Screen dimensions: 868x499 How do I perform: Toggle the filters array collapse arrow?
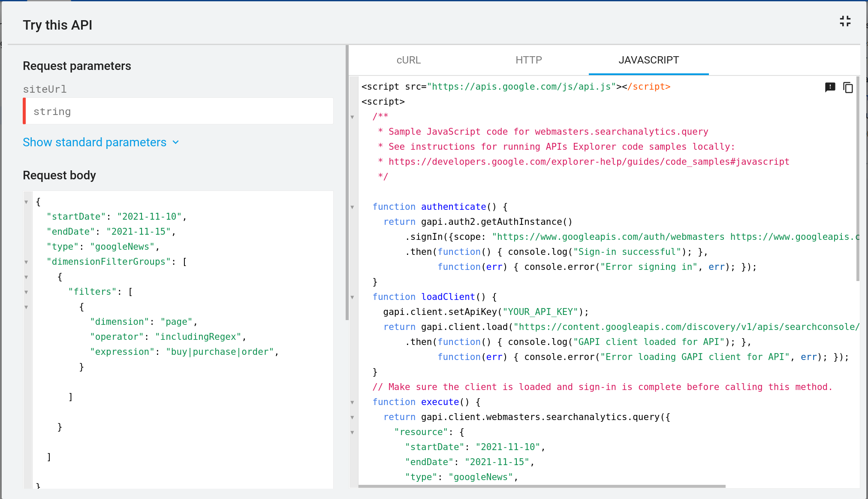pyautogui.click(x=27, y=292)
